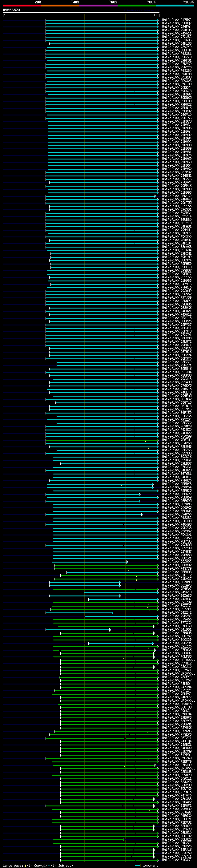Open the UniRef100_Q96551 hit link
The height and width of the screenshot is (868, 197).
point(176,209)
